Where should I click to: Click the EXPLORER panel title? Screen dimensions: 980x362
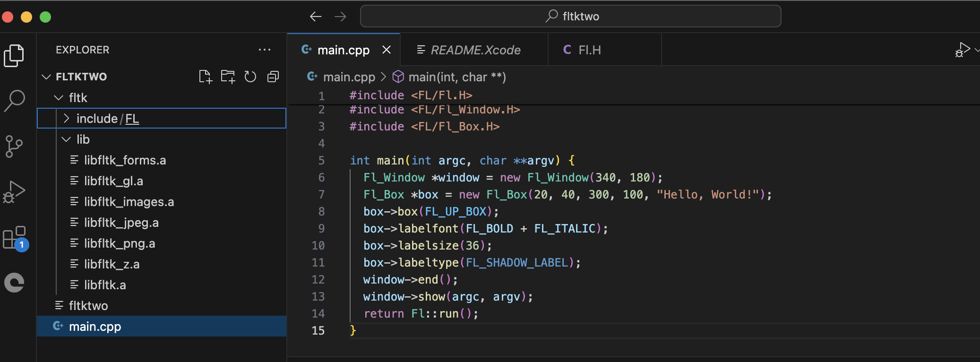82,50
